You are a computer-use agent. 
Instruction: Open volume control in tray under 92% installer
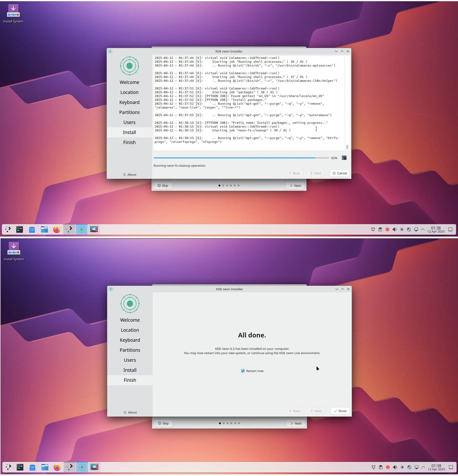394,229
